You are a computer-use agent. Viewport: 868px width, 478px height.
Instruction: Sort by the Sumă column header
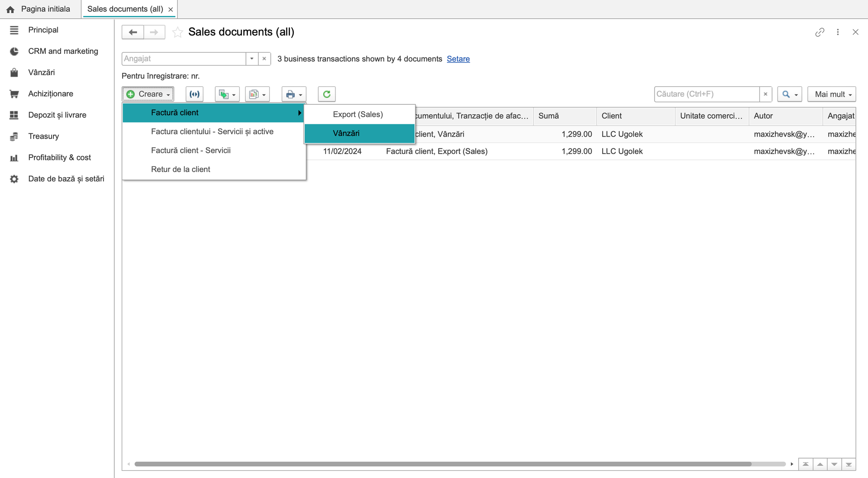[565, 116]
